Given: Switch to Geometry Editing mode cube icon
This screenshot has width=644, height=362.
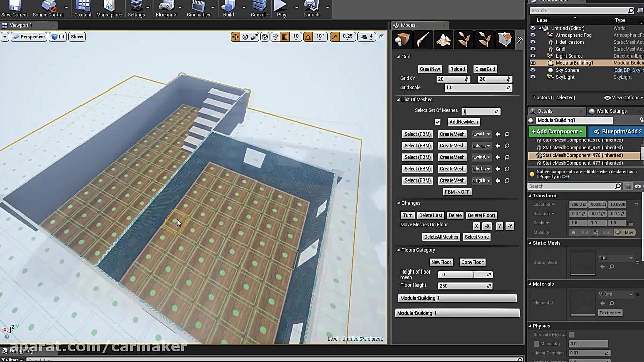Looking at the screenshot, I should [x=505, y=40].
